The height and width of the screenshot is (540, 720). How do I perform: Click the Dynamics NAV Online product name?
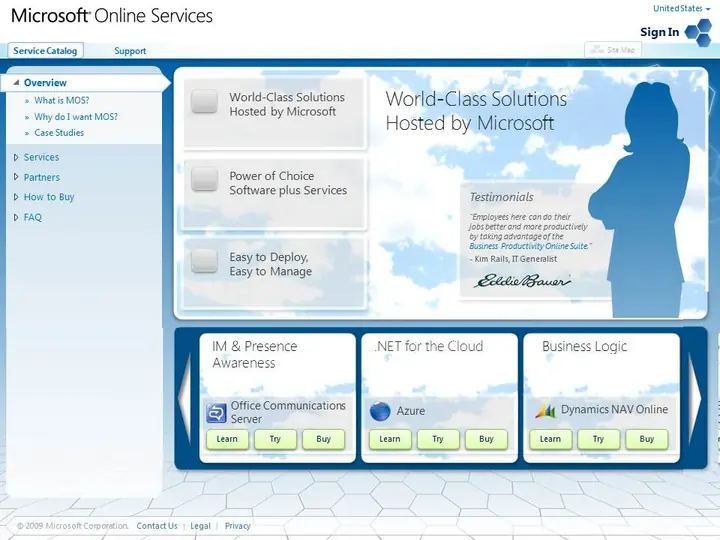(x=614, y=409)
